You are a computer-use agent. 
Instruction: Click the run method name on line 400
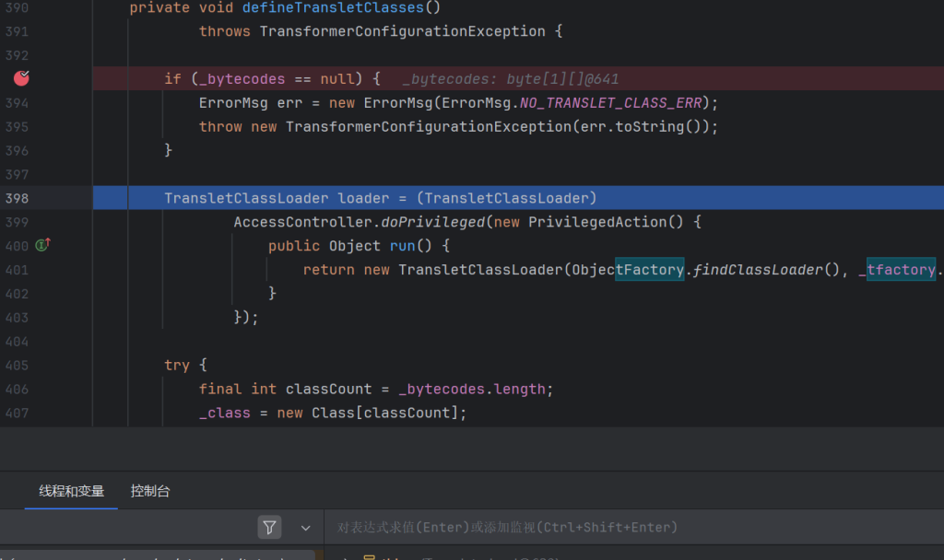pos(402,246)
